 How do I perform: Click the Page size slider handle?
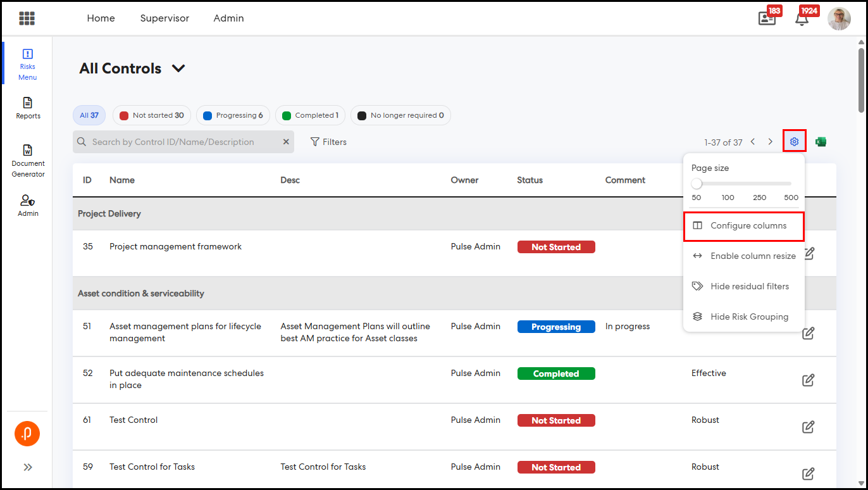point(697,184)
